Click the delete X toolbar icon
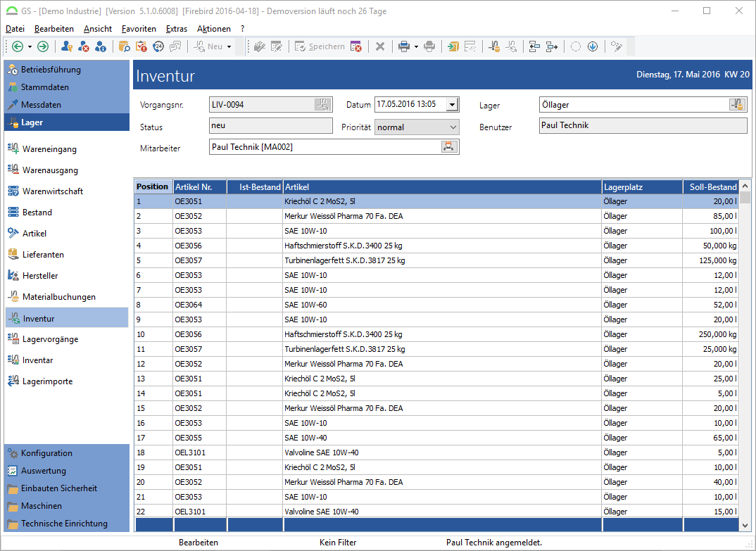Viewport: 756px width, 551px height. click(380, 46)
